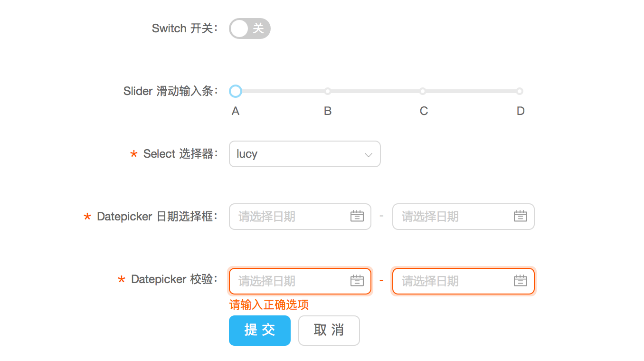This screenshot has height=361, width=644.
Task: Click the slider label B
Action: pyautogui.click(x=328, y=111)
